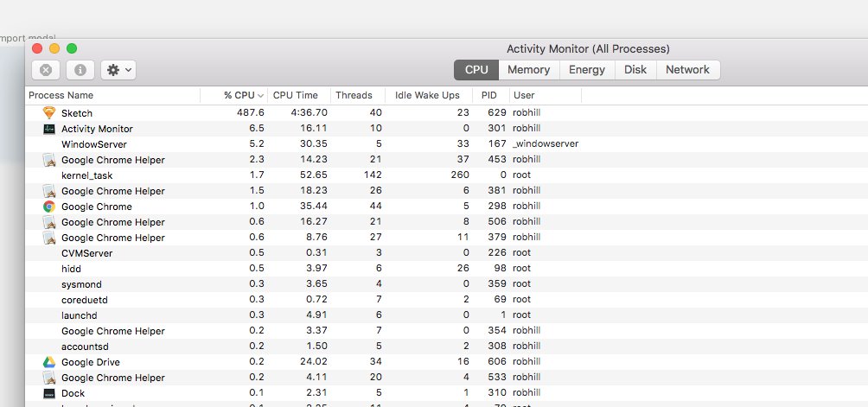Switch to the Energy tab

[x=587, y=70]
